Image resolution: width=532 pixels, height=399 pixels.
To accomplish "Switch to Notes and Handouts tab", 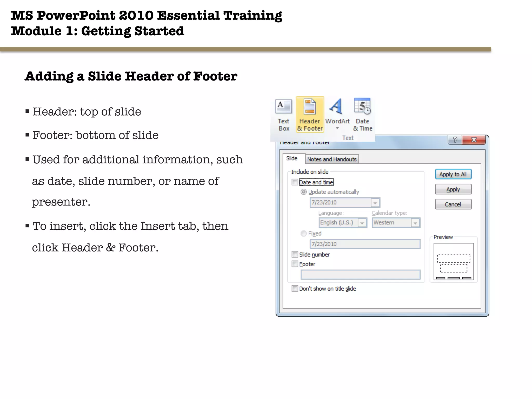I will (332, 159).
